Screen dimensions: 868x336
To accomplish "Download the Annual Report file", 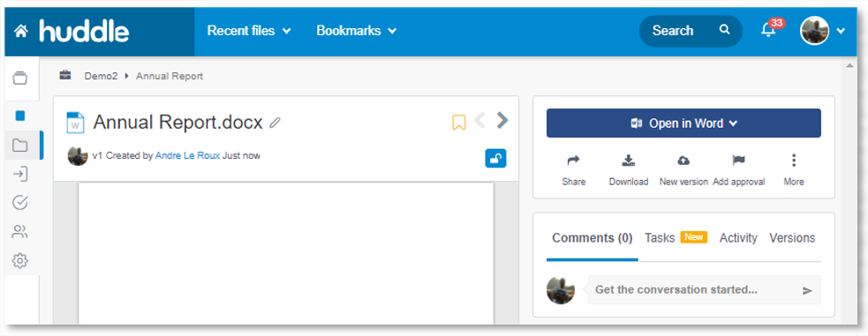I will point(629,169).
